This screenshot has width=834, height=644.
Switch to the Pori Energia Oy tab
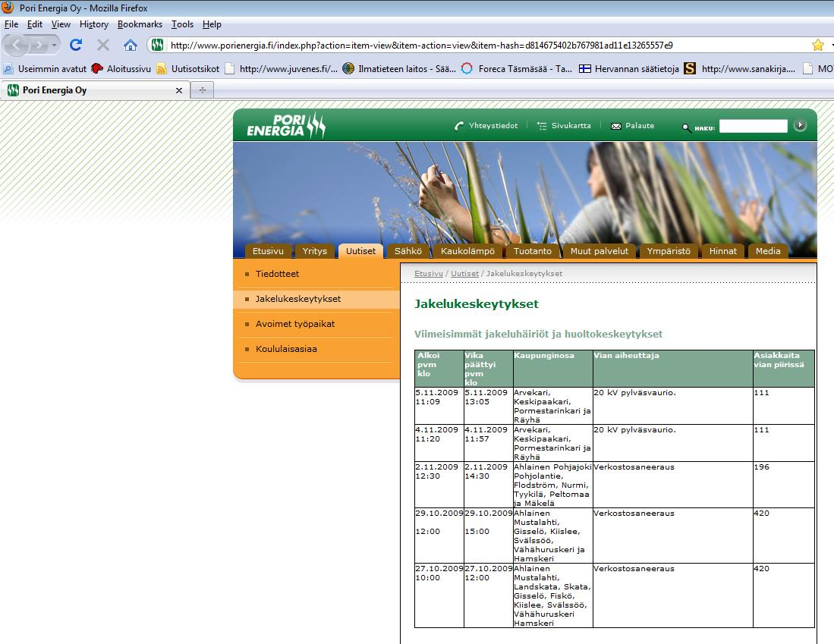95,90
